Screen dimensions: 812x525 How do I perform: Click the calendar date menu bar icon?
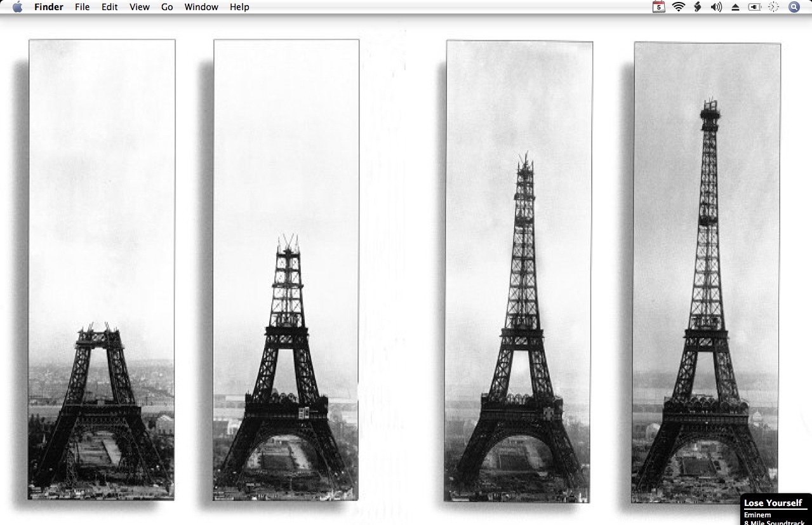tap(659, 7)
